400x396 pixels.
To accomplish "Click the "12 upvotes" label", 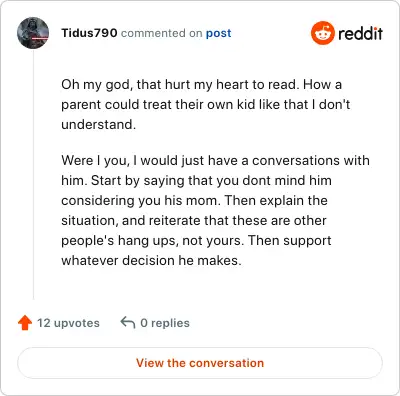I will pos(68,323).
